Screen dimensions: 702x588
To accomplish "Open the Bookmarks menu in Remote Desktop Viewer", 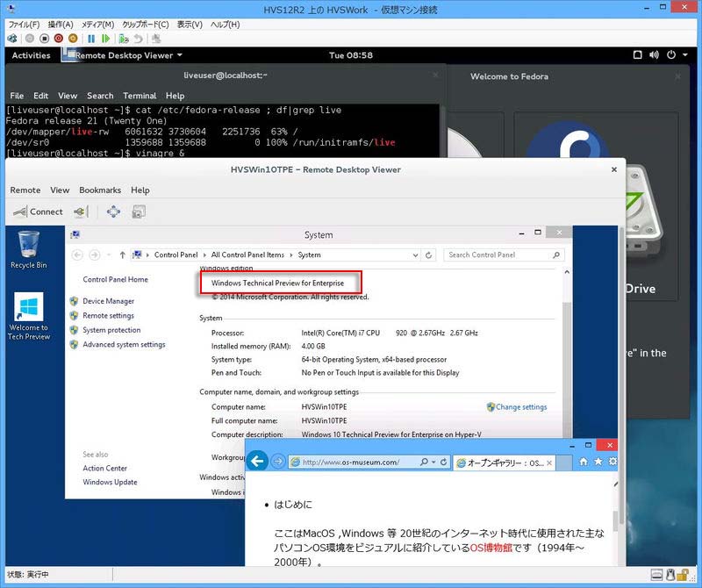I will (100, 190).
